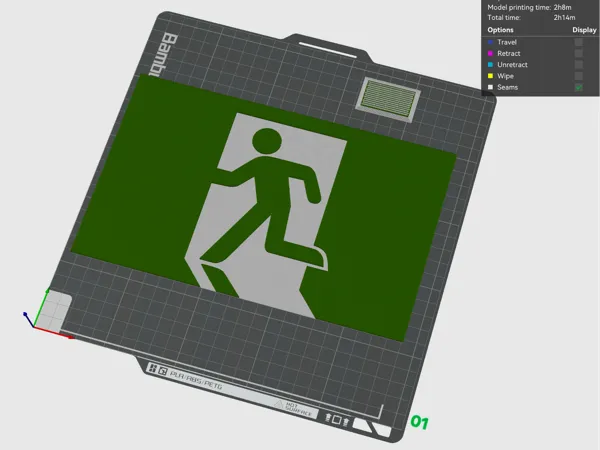Enable the Unretract display checkbox

[578, 65]
